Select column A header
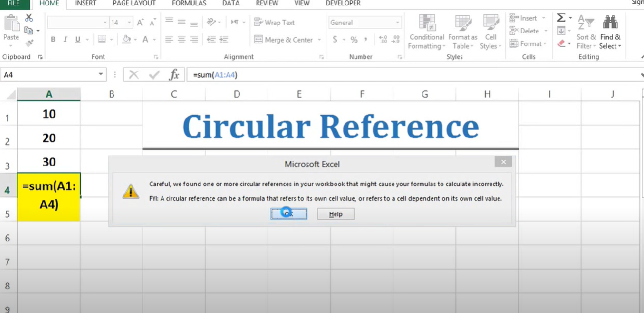644x313 pixels. pos(49,94)
